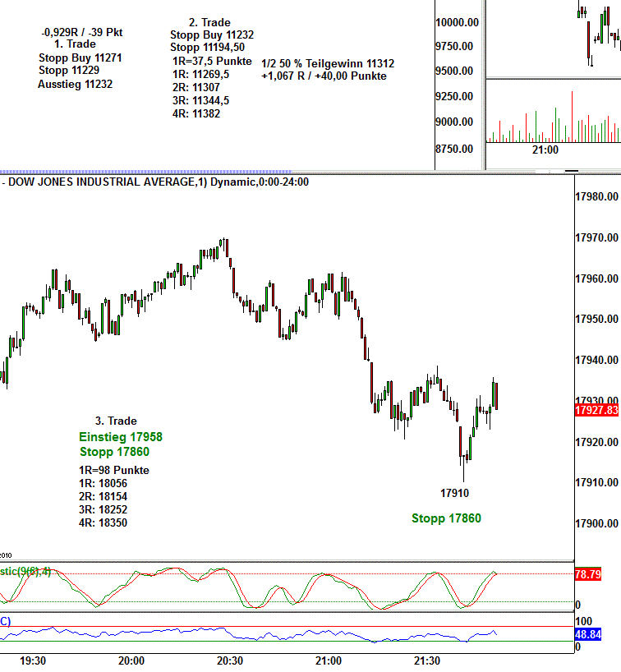The image size is (621, 672).
Task: Click the 21:00 label on main time axis
Action: pyautogui.click(x=328, y=660)
